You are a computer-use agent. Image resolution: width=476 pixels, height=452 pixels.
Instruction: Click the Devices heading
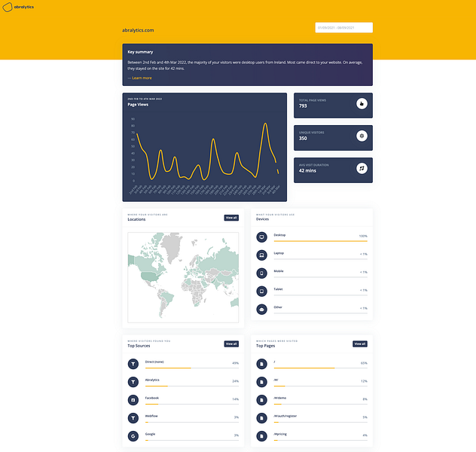[x=262, y=219]
